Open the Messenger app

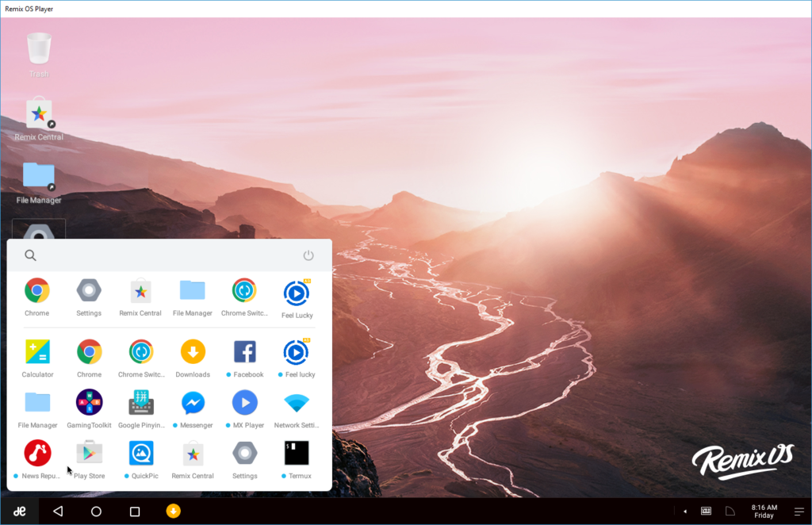pos(193,403)
